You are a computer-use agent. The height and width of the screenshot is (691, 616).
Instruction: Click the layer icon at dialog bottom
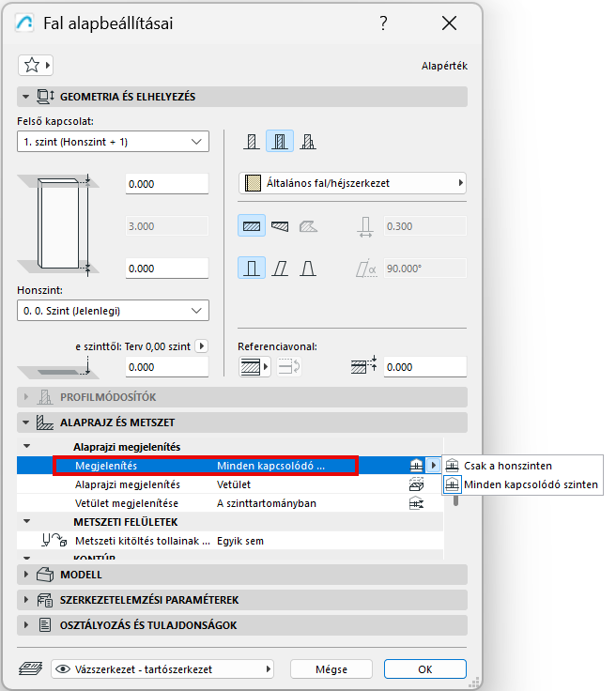coord(31,668)
